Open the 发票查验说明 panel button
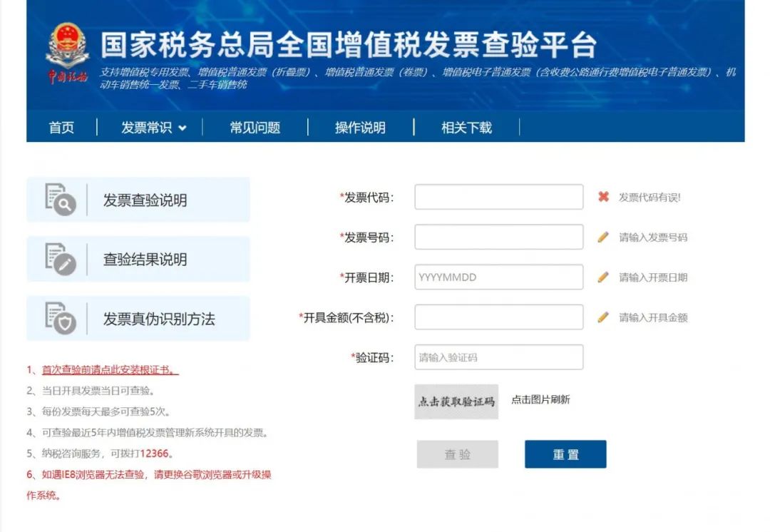Viewport: 770px width, 532px height. (138, 200)
